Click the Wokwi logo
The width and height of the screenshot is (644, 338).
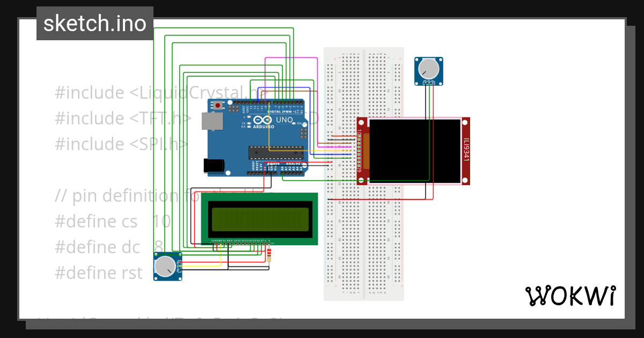(570, 294)
